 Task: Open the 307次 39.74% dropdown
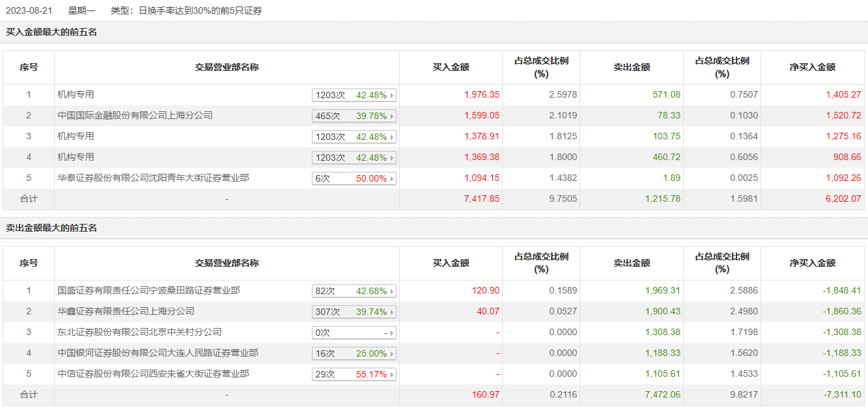[x=392, y=312]
